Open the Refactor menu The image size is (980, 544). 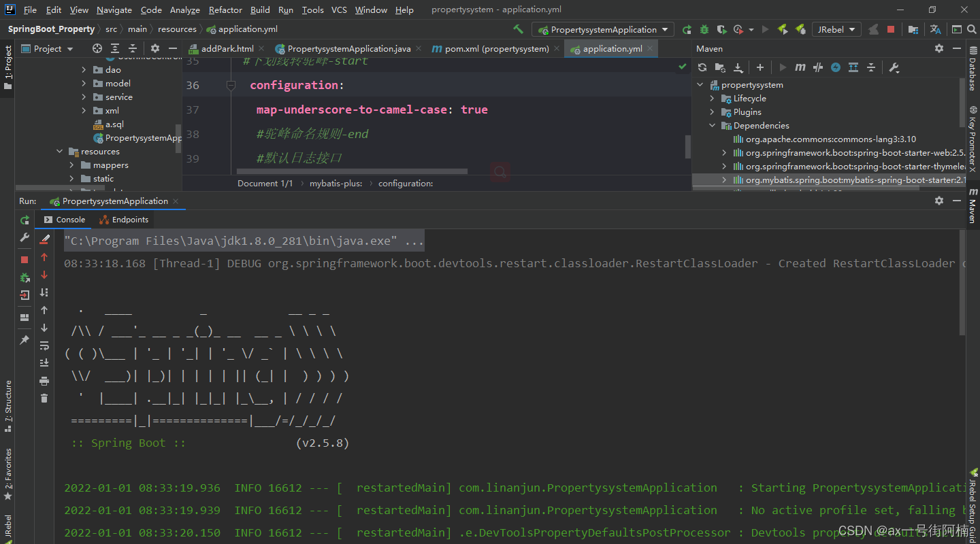[x=225, y=10]
